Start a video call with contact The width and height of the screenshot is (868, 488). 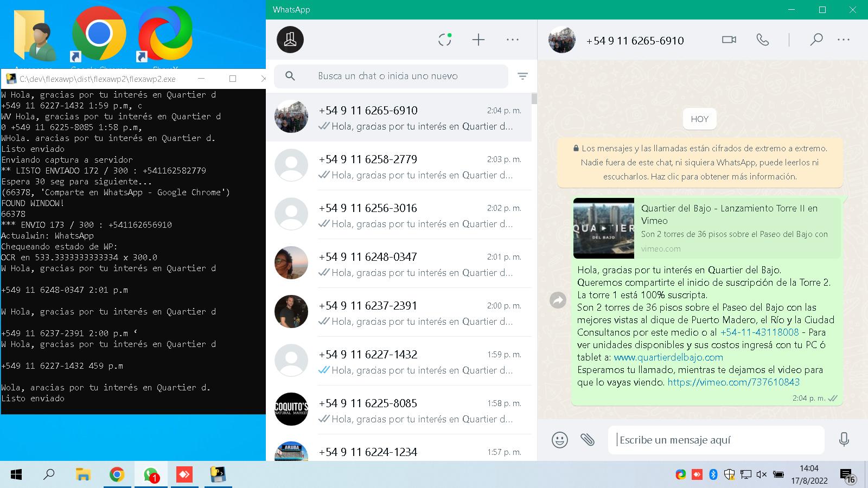(729, 40)
